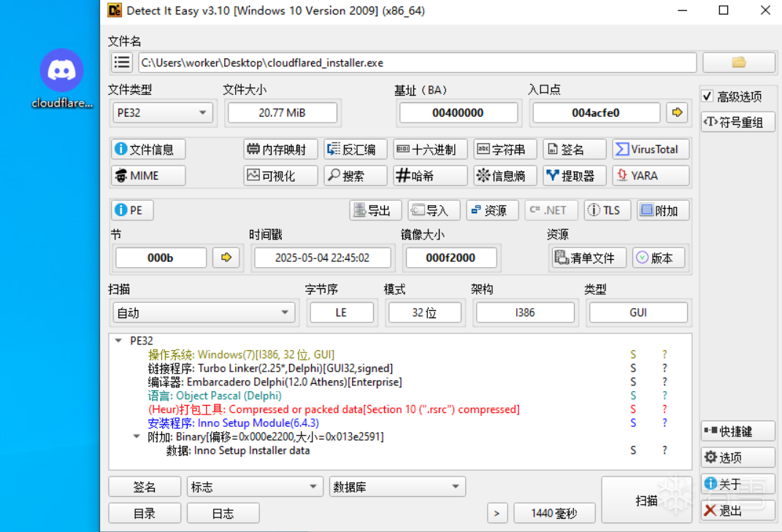Open the MIME info button
The image size is (782, 532).
tap(148, 175)
